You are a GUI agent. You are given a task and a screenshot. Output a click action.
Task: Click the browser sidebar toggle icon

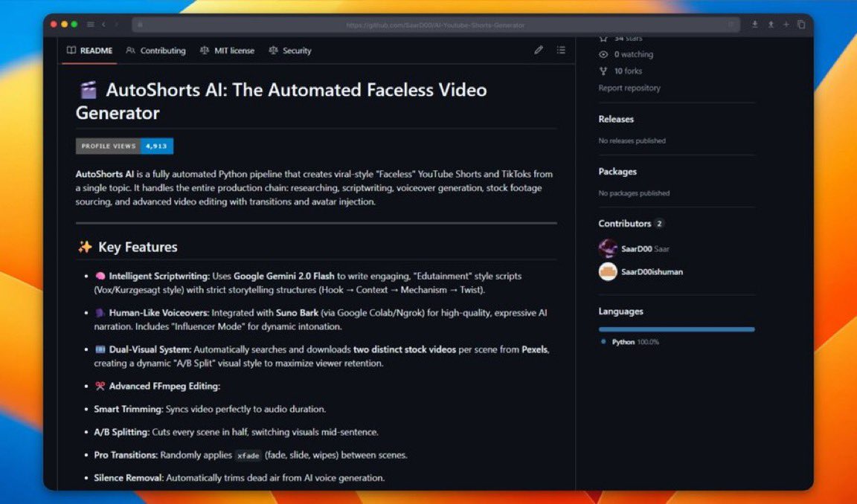[91, 25]
